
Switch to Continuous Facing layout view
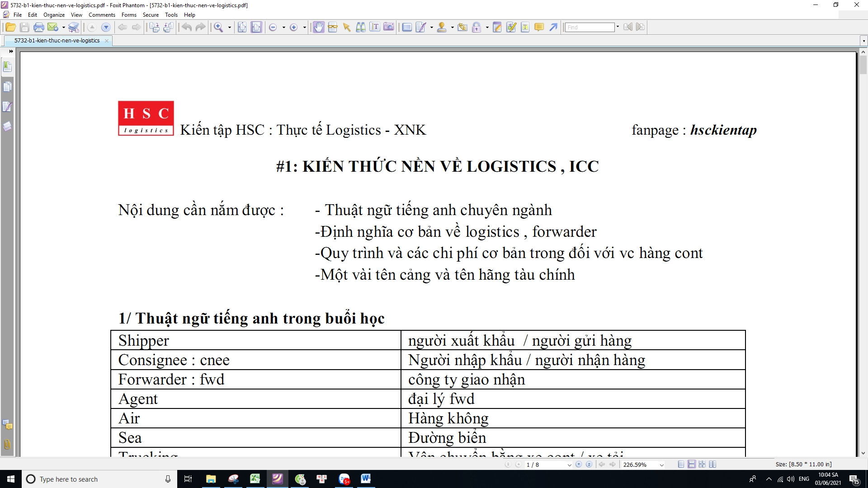point(702,465)
